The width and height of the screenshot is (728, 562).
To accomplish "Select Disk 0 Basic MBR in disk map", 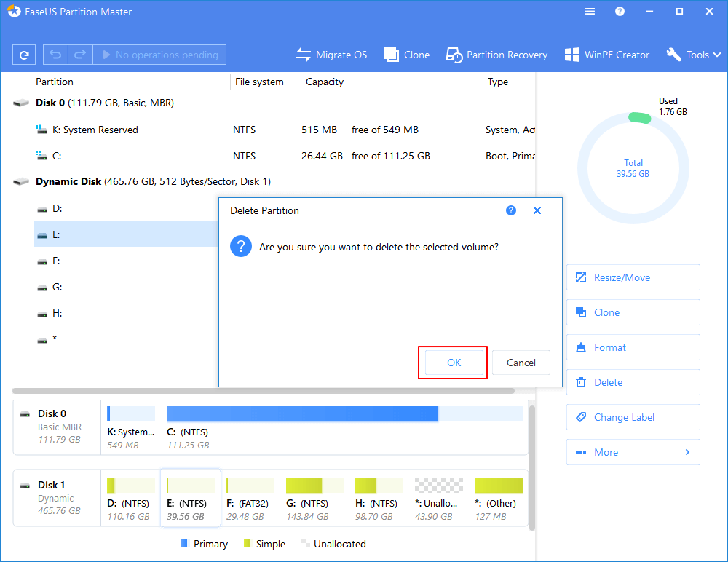I will coord(57,427).
